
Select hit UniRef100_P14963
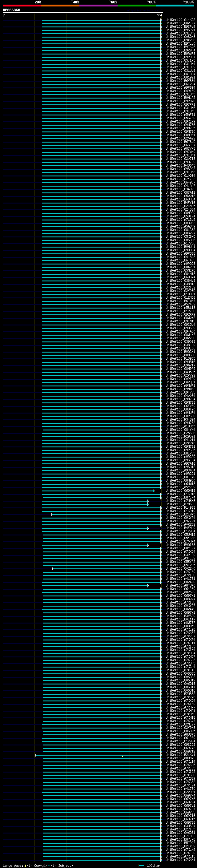[180, 507]
